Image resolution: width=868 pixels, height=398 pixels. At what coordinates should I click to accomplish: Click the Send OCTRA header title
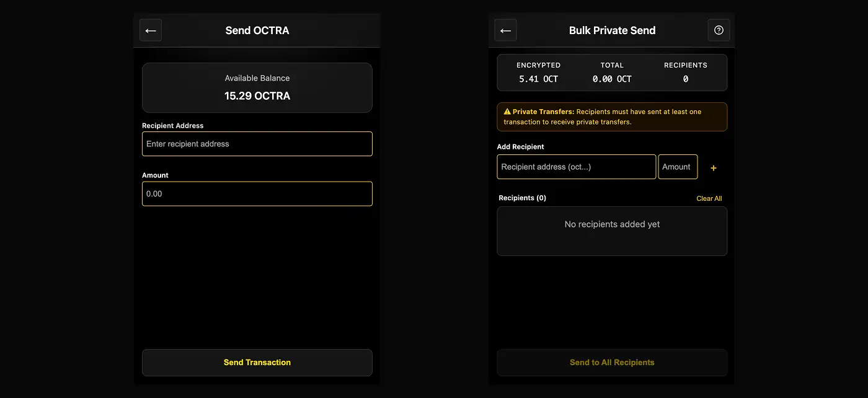[257, 30]
